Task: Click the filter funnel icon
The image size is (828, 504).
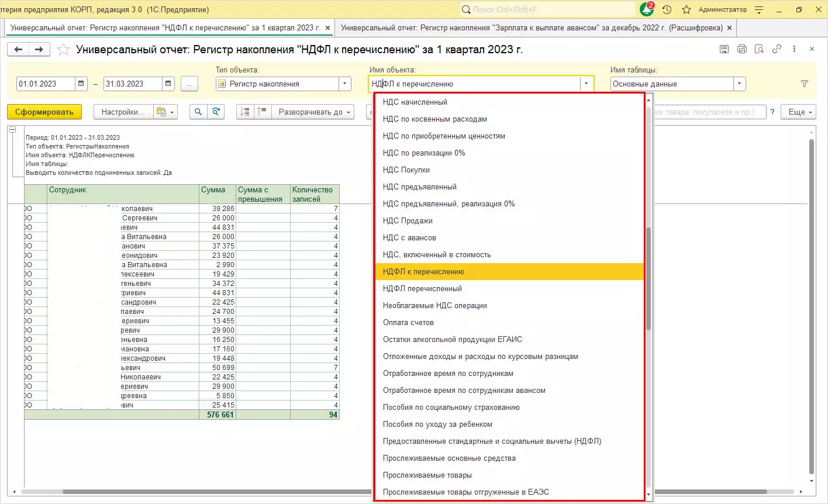Action: (x=805, y=84)
